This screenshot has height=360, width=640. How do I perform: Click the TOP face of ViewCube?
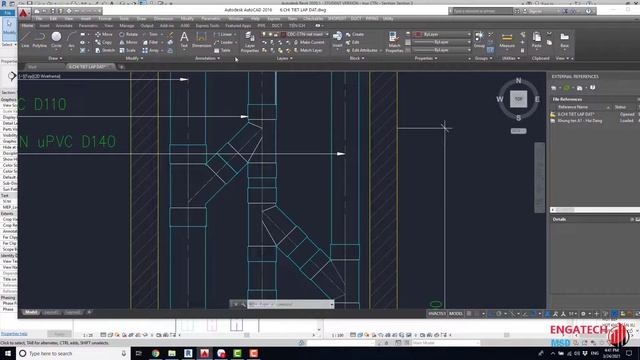click(518, 99)
